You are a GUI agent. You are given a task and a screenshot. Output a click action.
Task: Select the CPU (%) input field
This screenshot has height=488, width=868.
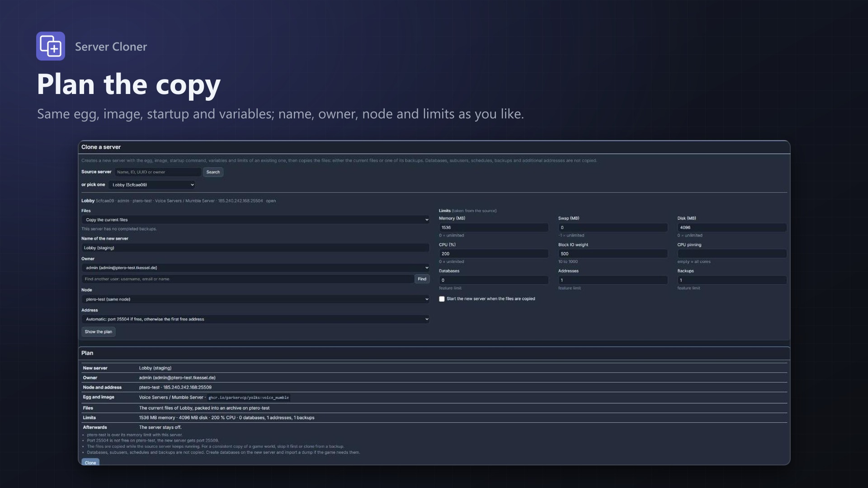[x=494, y=254]
